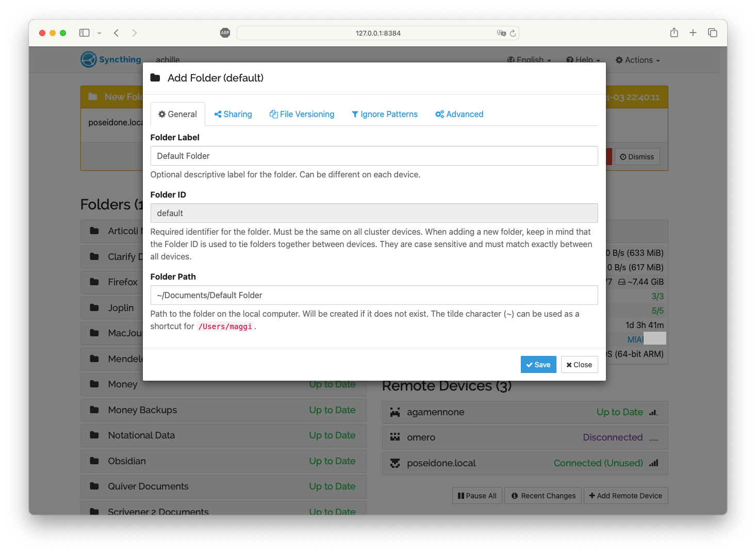
Task: Switch to the File Versioning tab
Action: tap(302, 115)
